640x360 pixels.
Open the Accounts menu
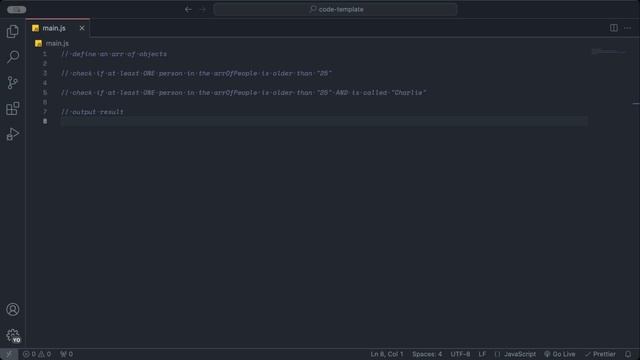(x=13, y=309)
